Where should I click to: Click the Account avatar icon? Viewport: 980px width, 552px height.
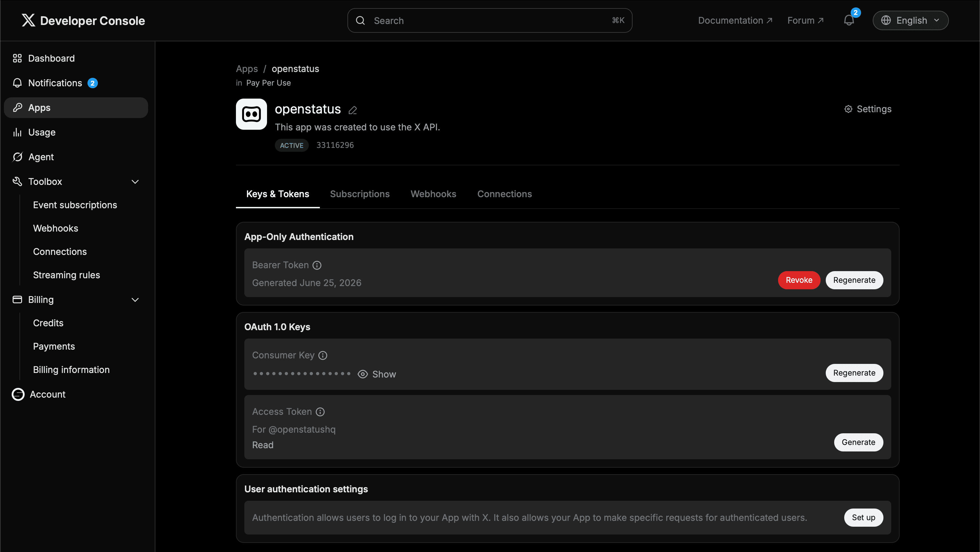coord(18,394)
